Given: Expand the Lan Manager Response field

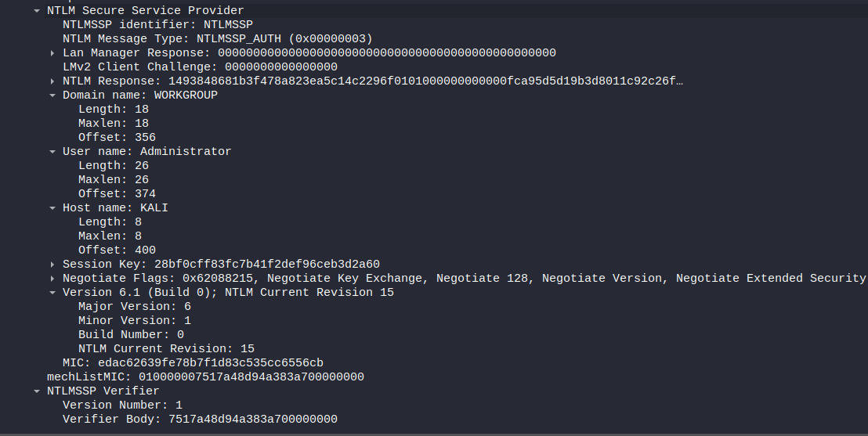Looking at the screenshot, I should point(52,53).
